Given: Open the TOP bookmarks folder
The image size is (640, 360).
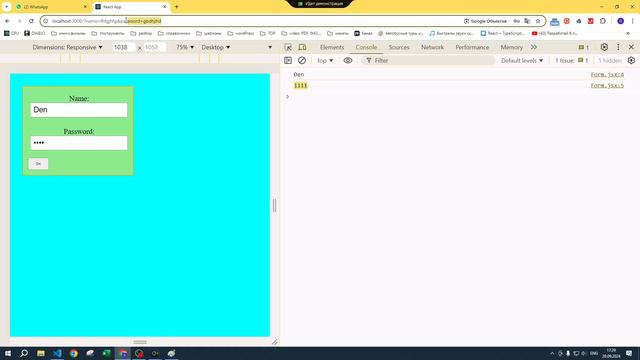Looking at the screenshot, I should pos(268,33).
